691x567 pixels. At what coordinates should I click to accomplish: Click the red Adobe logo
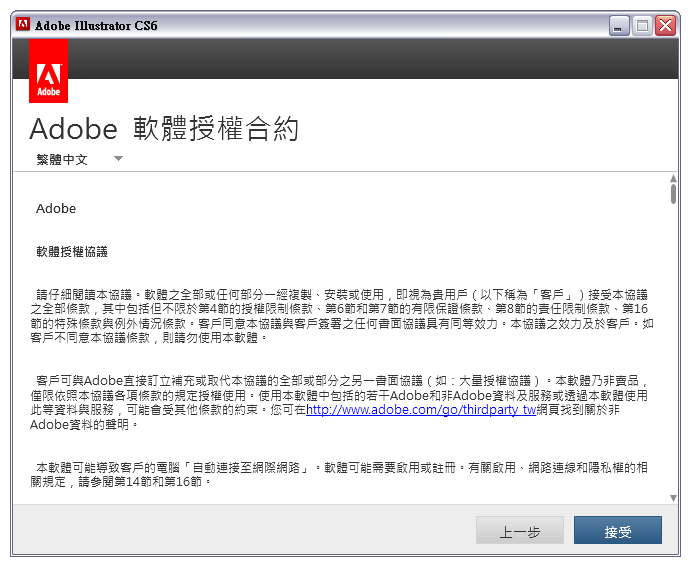pyautogui.click(x=48, y=71)
